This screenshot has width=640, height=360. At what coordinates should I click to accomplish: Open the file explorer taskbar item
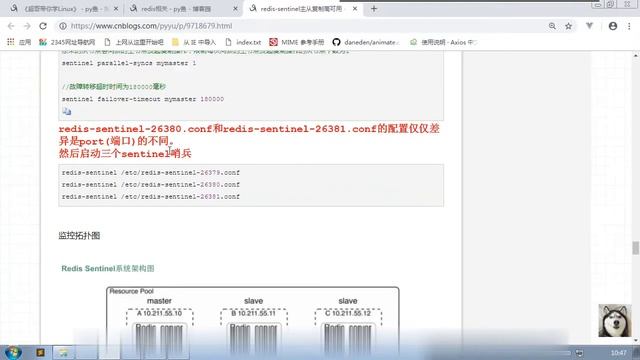pos(63,352)
